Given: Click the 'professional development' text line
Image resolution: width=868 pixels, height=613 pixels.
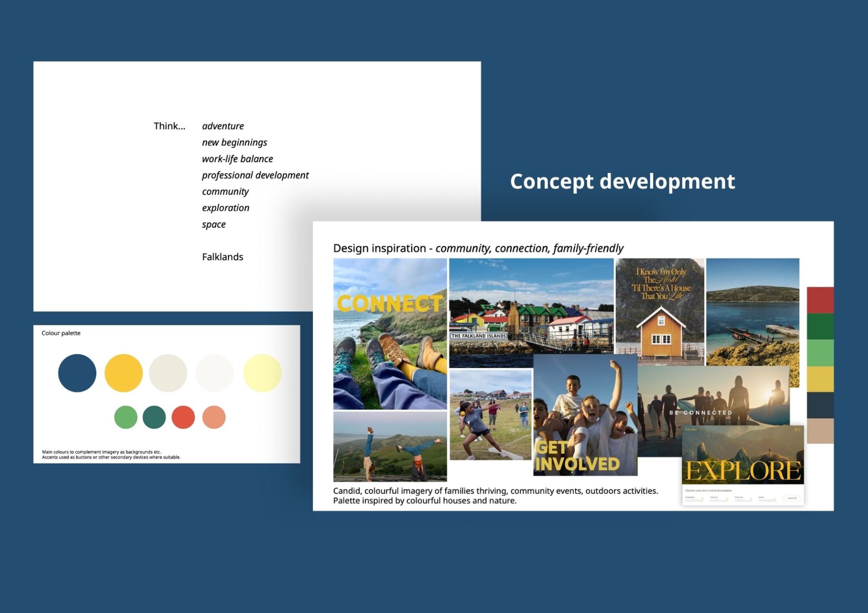Looking at the screenshot, I should [255, 175].
